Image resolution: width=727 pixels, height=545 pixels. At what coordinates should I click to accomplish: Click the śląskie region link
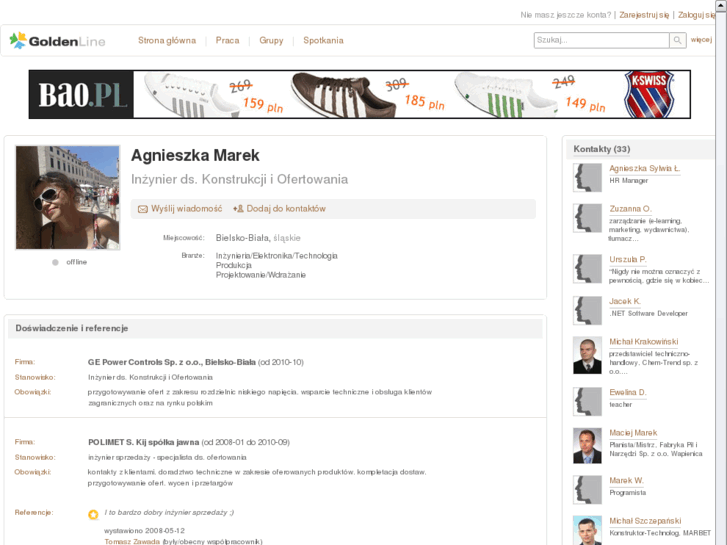coord(287,238)
